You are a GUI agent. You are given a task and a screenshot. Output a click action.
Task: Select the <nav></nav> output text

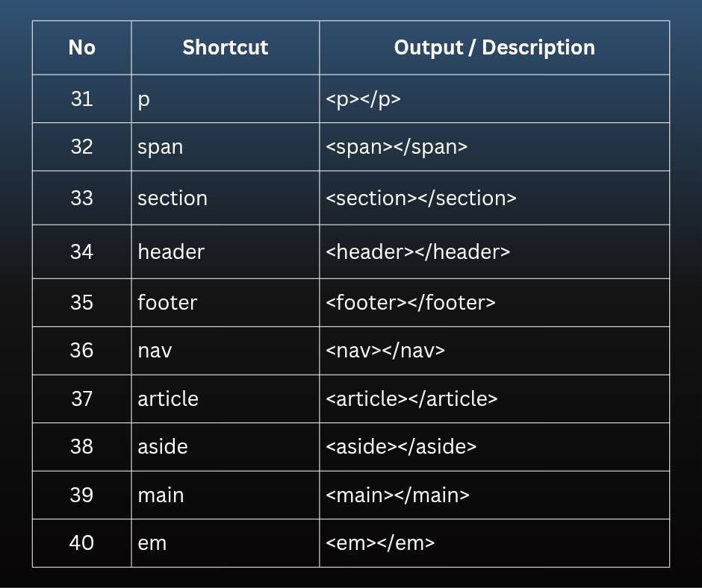pyautogui.click(x=385, y=351)
